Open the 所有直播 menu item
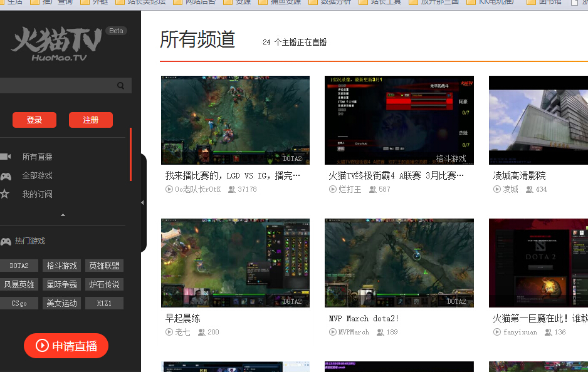 pyautogui.click(x=38, y=157)
